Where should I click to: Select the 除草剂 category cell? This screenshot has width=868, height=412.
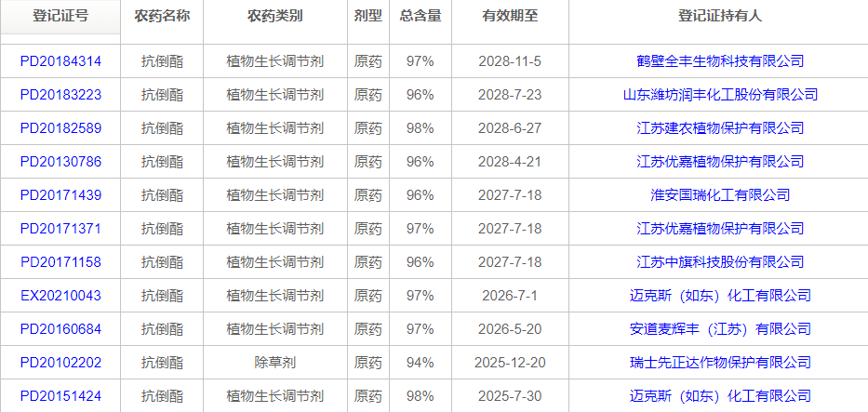pos(275,363)
